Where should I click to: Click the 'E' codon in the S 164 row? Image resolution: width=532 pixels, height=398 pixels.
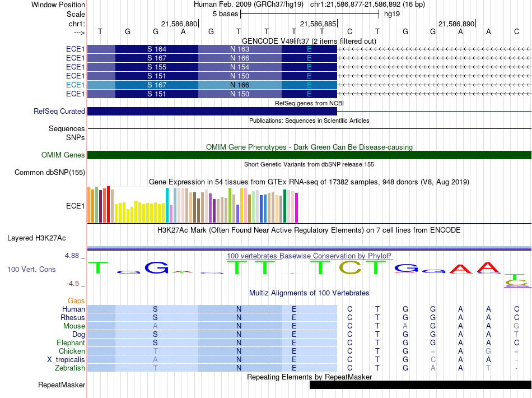click(x=309, y=49)
